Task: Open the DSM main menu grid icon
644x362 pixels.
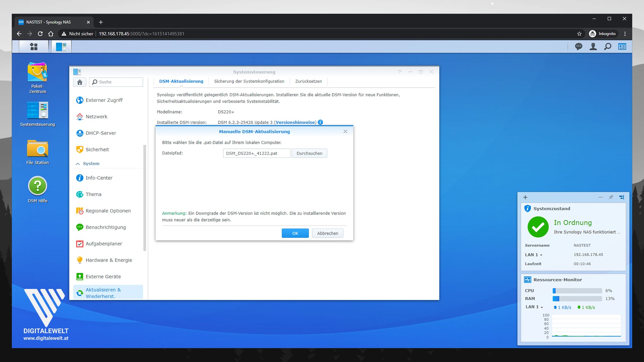Action: 34,47
